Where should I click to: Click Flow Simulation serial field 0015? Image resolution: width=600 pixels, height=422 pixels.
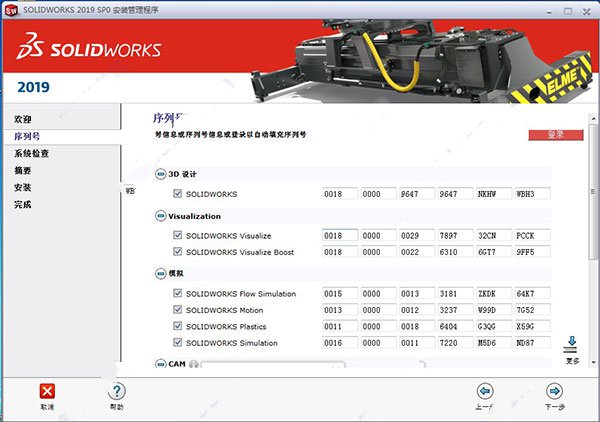click(340, 293)
